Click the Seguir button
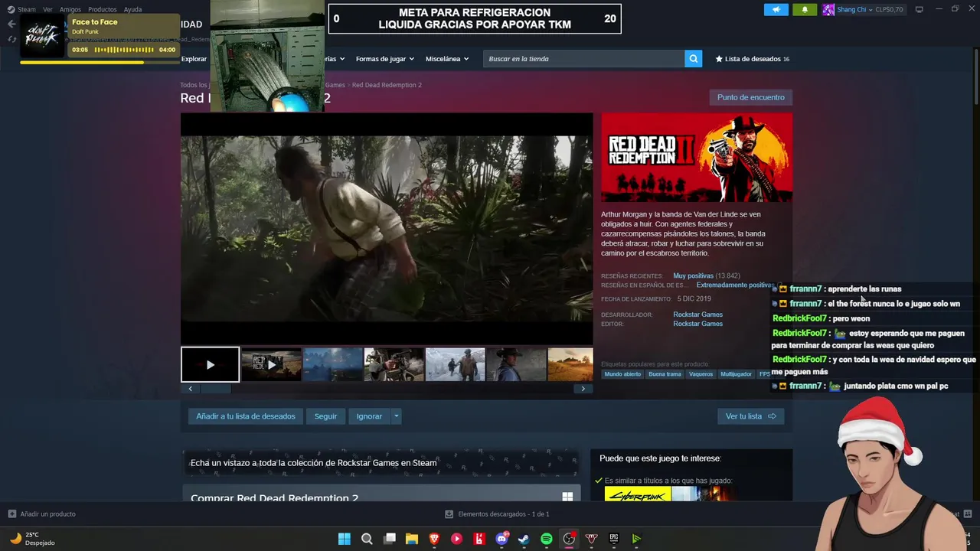Viewport: 980px width, 551px height. click(x=325, y=416)
